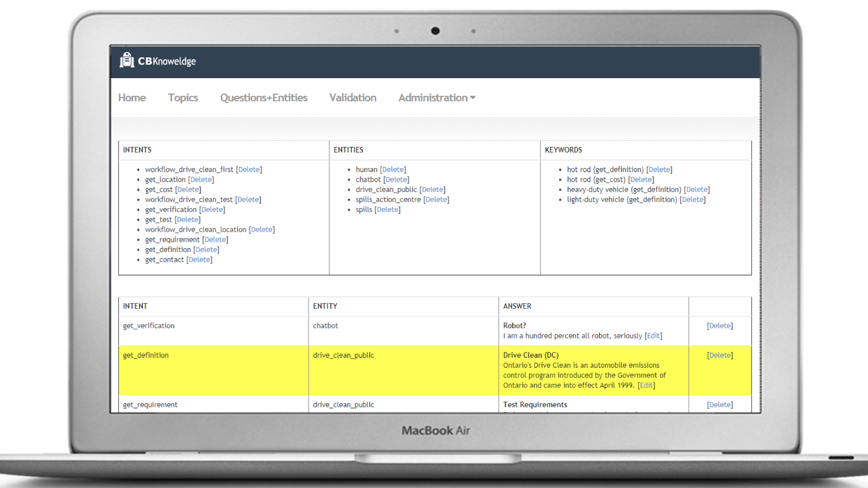Delete the workflow_drive_clean_test intent
Viewport: 868px width, 488px height.
(248, 199)
